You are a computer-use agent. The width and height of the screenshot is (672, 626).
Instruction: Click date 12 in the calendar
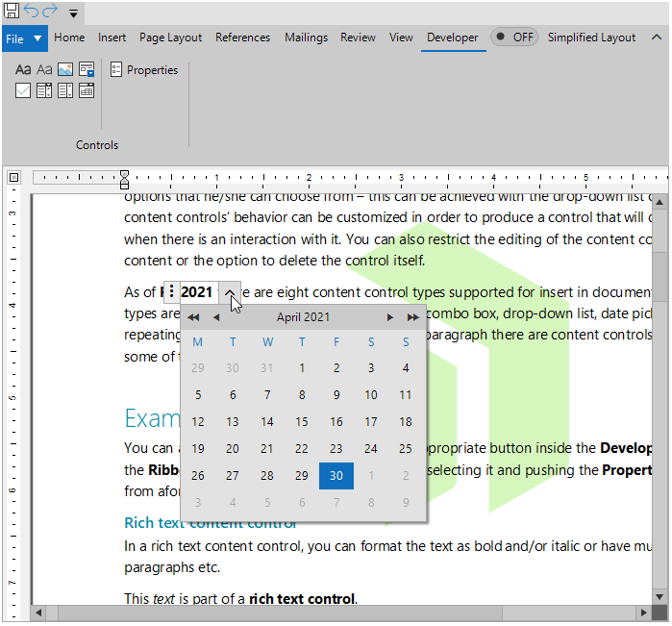click(x=198, y=422)
